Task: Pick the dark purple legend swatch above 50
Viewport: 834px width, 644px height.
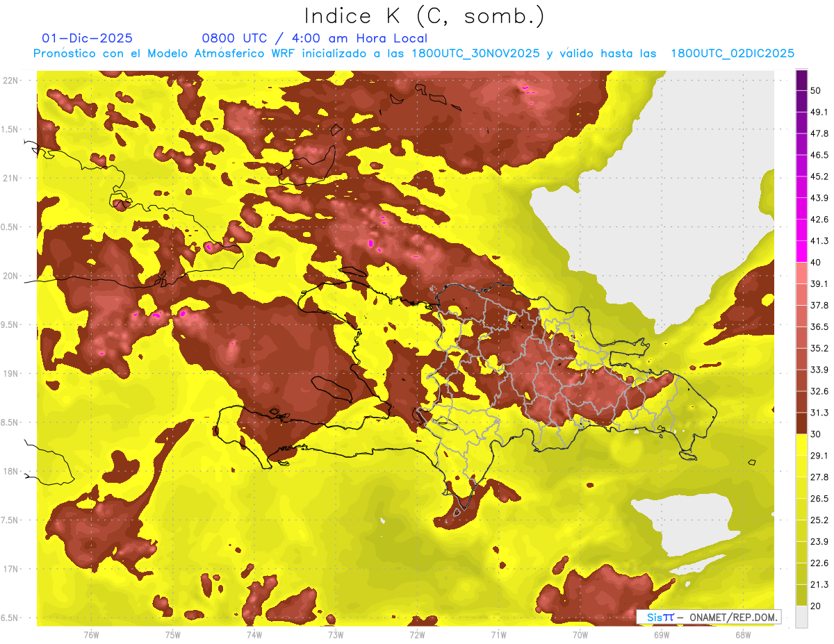Action: (x=801, y=80)
